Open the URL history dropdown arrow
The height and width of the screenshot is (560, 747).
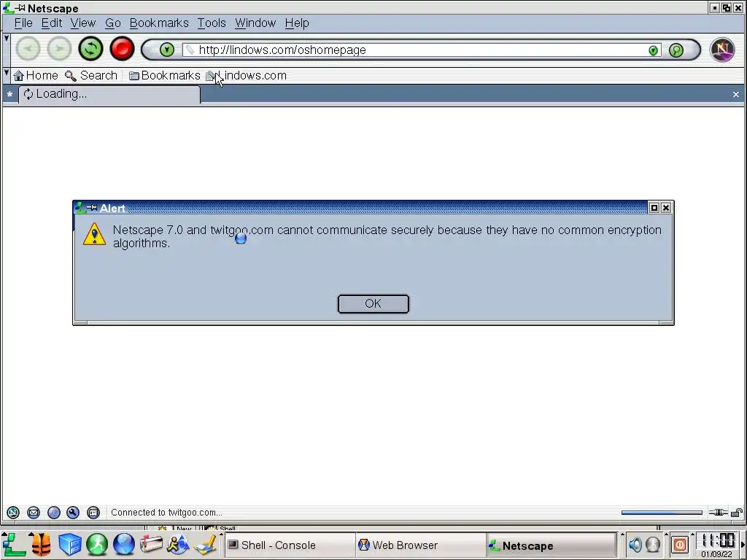pos(653,50)
